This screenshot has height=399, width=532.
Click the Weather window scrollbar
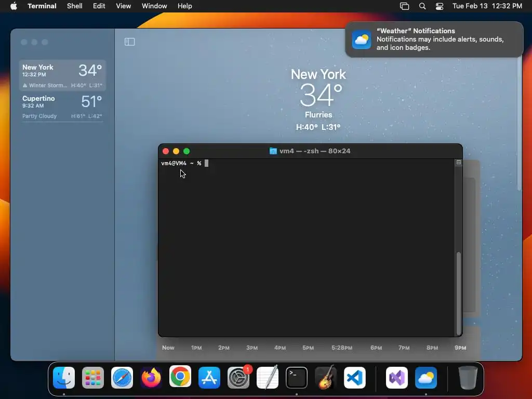[519, 124]
